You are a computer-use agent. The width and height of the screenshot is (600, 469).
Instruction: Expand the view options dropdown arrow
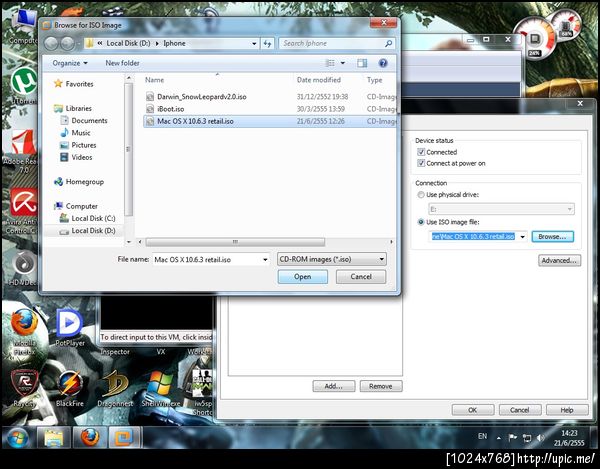pos(343,63)
